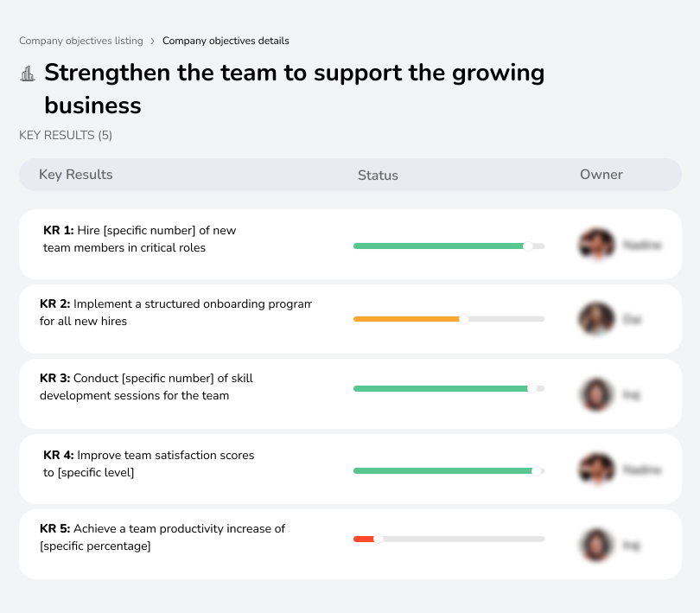Click the owner avatar for KR 5
The image size is (700, 613).
[x=596, y=543]
